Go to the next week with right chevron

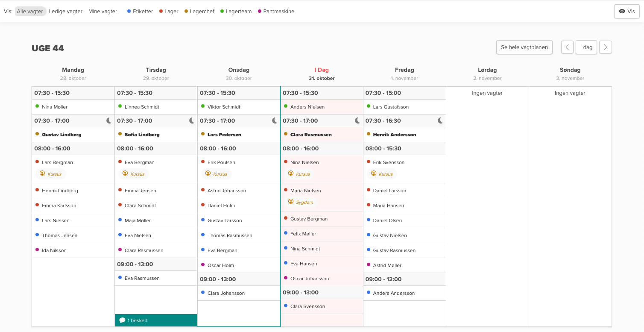coord(605,47)
